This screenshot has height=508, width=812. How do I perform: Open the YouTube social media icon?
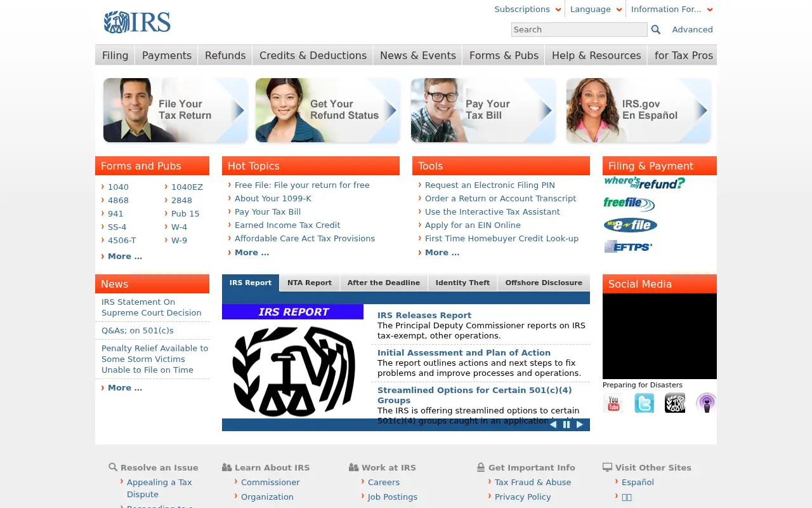[x=613, y=403]
